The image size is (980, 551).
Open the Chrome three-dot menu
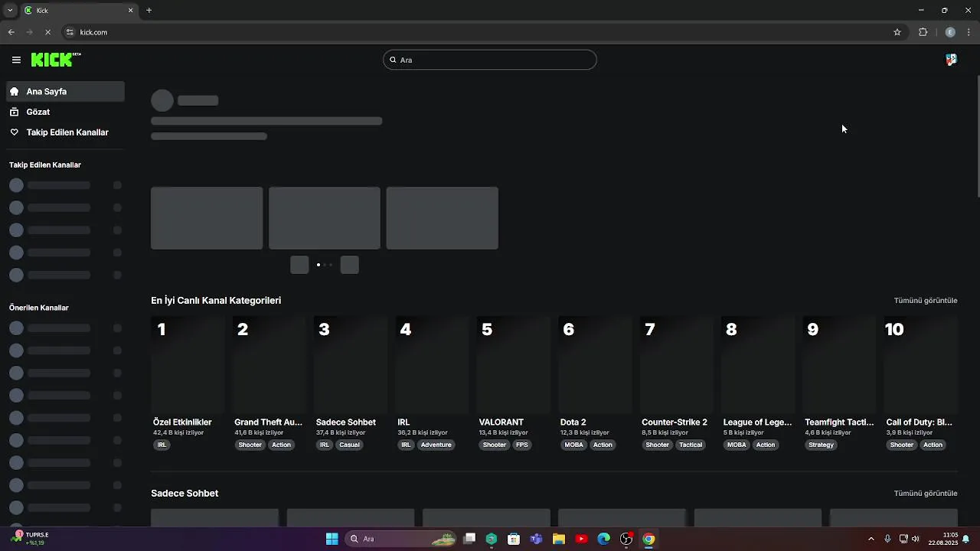pyautogui.click(x=969, y=32)
